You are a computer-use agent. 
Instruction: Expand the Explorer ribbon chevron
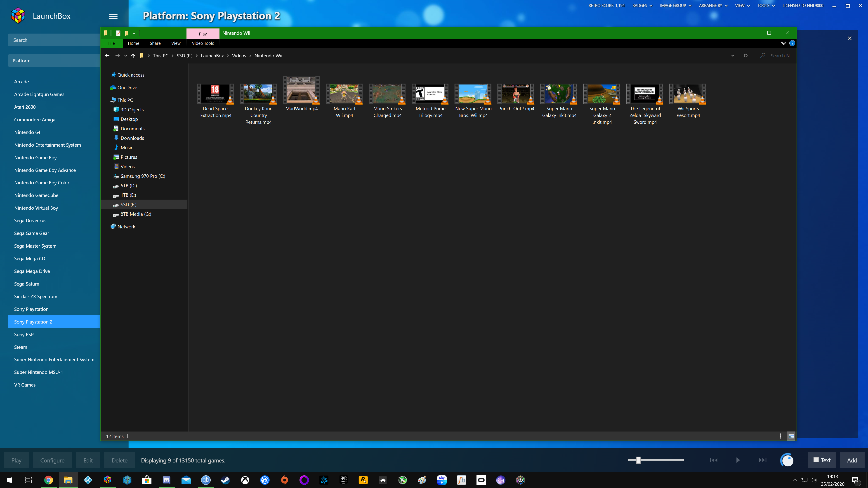pyautogui.click(x=783, y=43)
